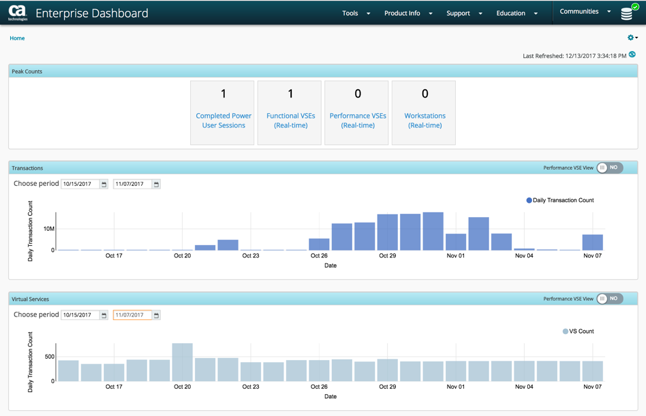This screenshot has width=646, height=416.
Task: Open the Tools menu
Action: (350, 13)
